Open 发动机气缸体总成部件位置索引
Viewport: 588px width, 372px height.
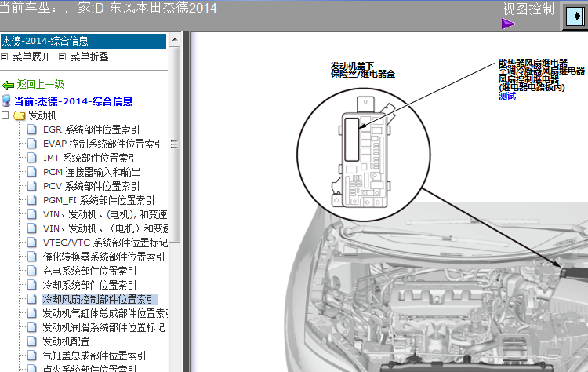[x=105, y=313]
